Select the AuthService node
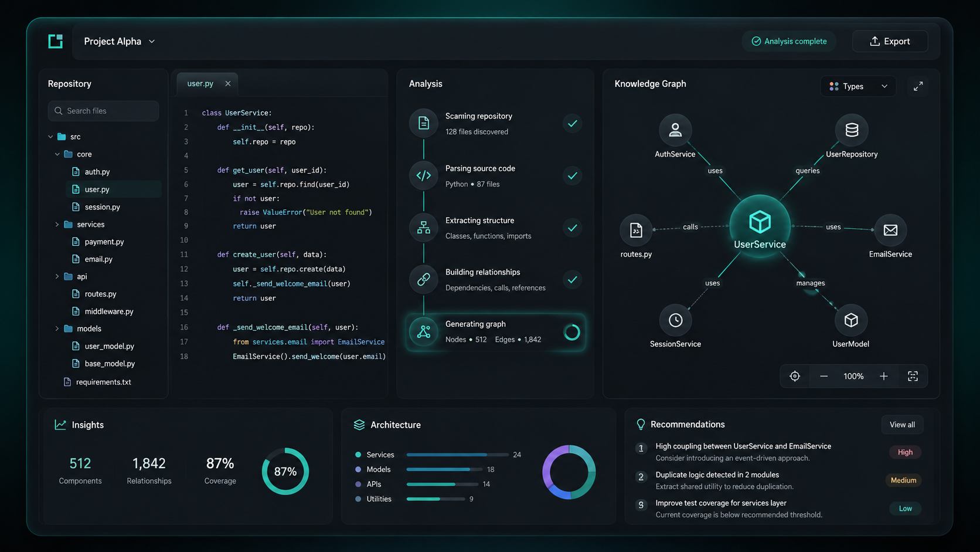980x552 pixels. (x=675, y=130)
